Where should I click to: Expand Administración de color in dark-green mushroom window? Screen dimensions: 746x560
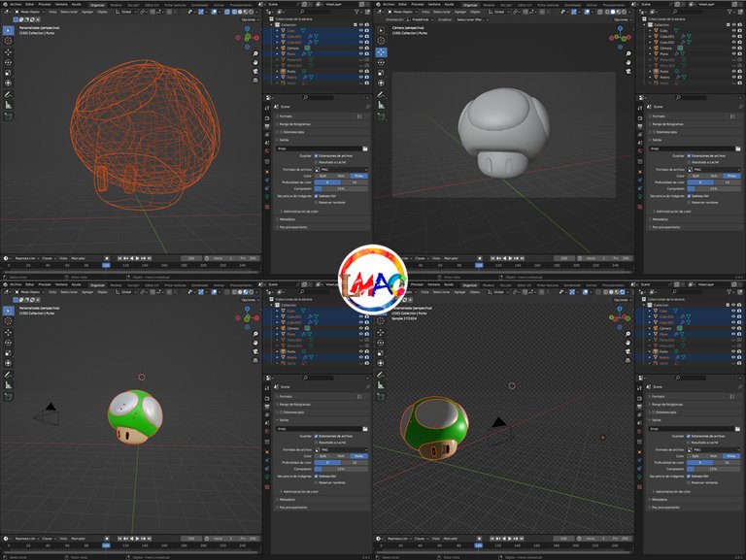coord(673,491)
